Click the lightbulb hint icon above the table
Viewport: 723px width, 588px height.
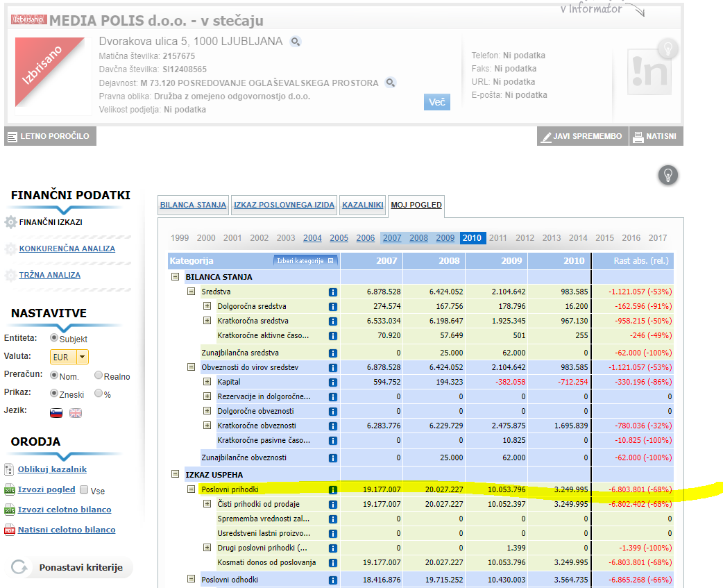(667, 175)
